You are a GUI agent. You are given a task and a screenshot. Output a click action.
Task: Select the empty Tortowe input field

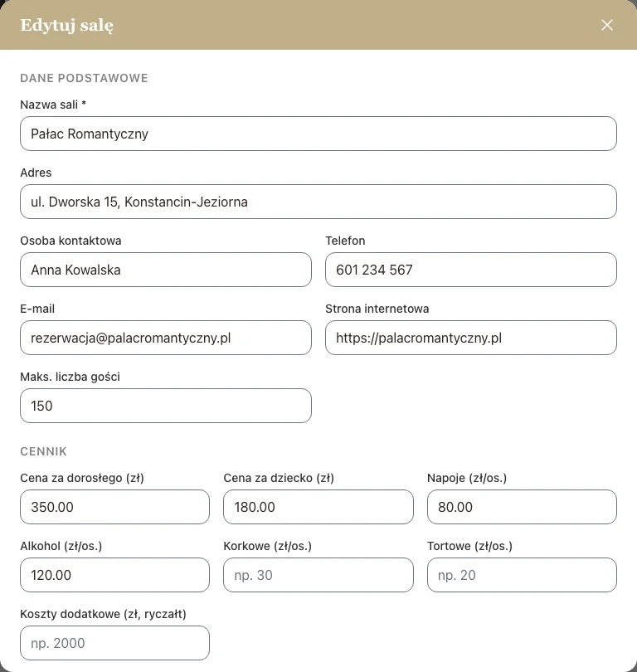(x=522, y=575)
